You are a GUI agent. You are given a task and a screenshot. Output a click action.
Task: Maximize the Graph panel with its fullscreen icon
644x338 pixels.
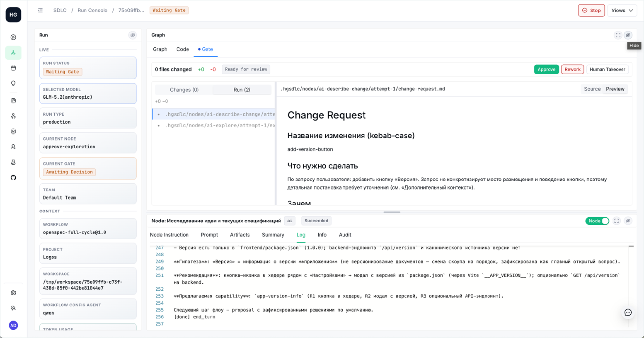pos(618,35)
